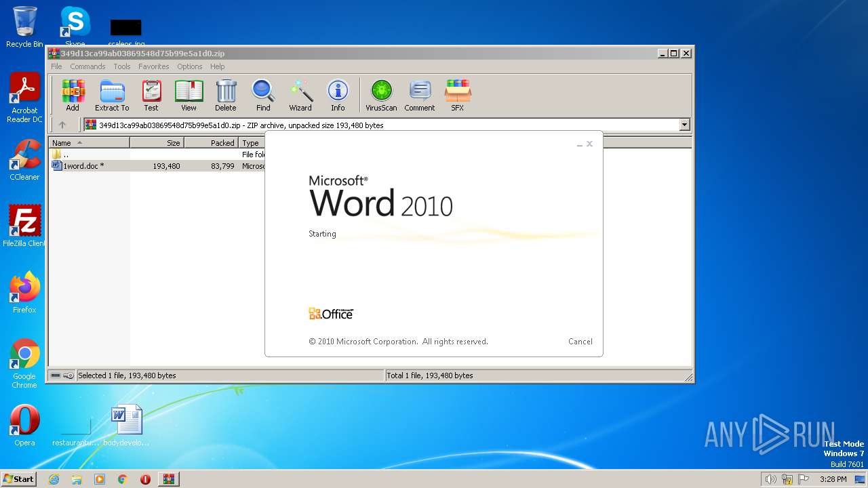Run VirusScan on the archive
Screen dimensions: 868x488
381,95
